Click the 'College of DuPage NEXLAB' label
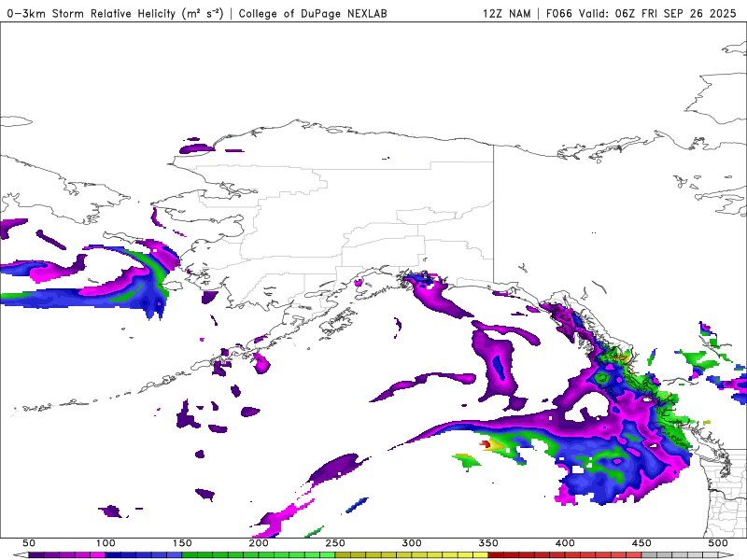This screenshot has height=560, width=747. tap(313, 13)
